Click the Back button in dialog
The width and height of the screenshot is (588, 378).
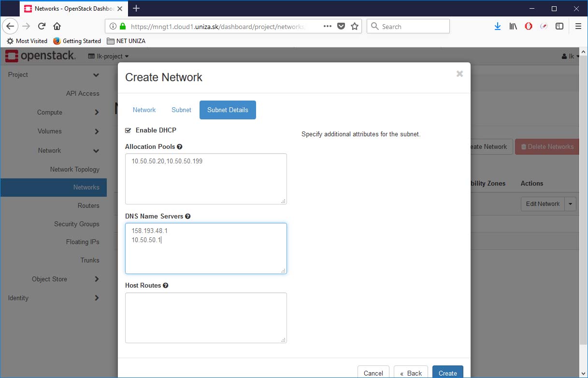pos(411,373)
